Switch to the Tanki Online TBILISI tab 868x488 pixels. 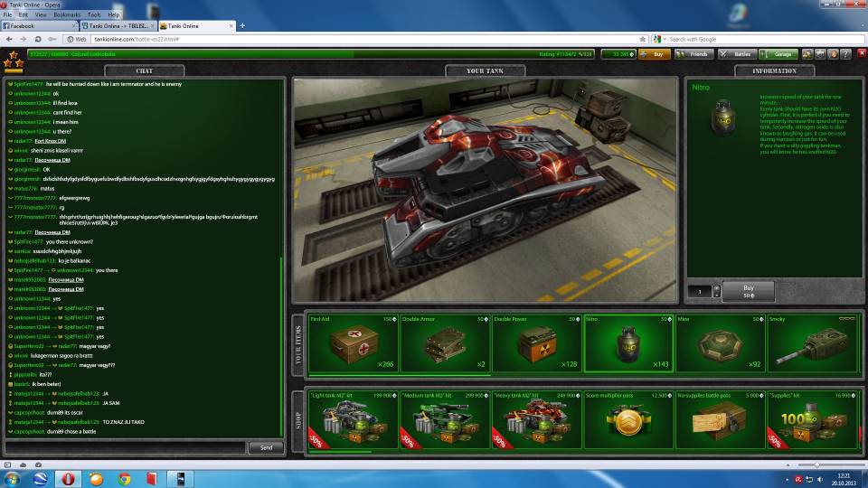point(118,26)
